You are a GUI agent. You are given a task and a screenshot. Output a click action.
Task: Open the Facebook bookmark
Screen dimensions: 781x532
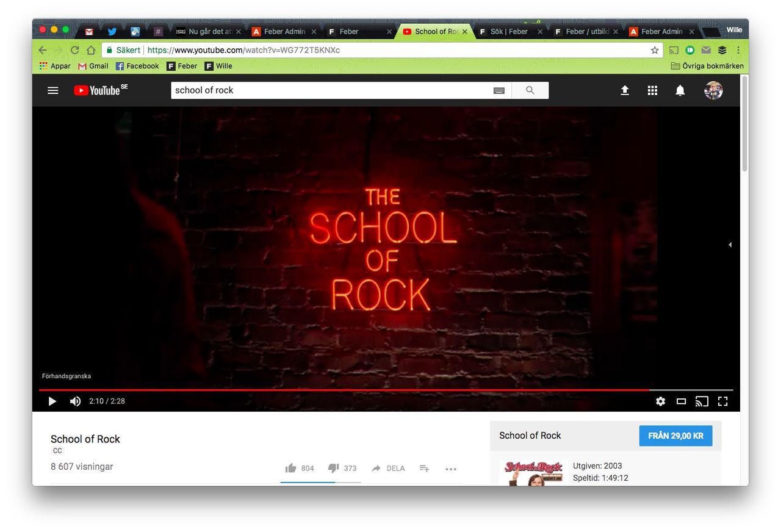137,66
